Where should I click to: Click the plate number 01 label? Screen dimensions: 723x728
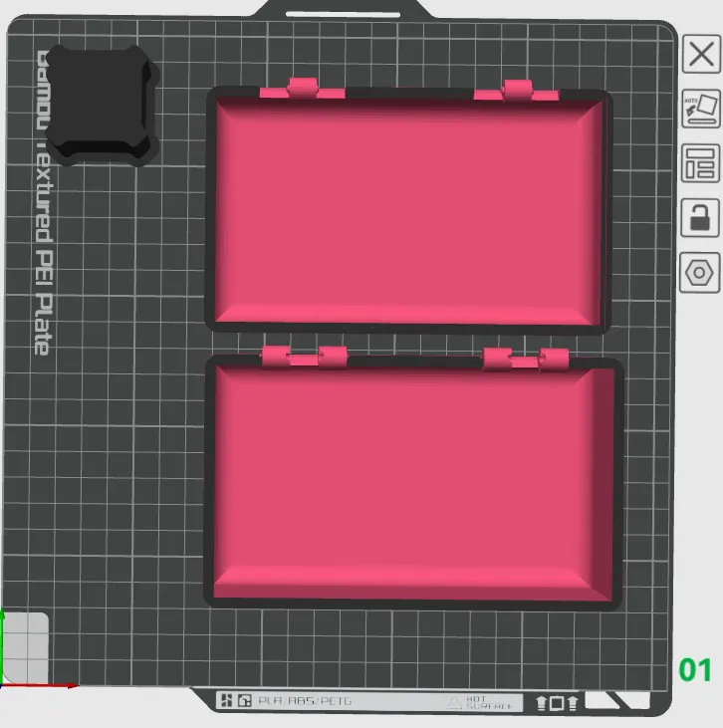click(695, 670)
